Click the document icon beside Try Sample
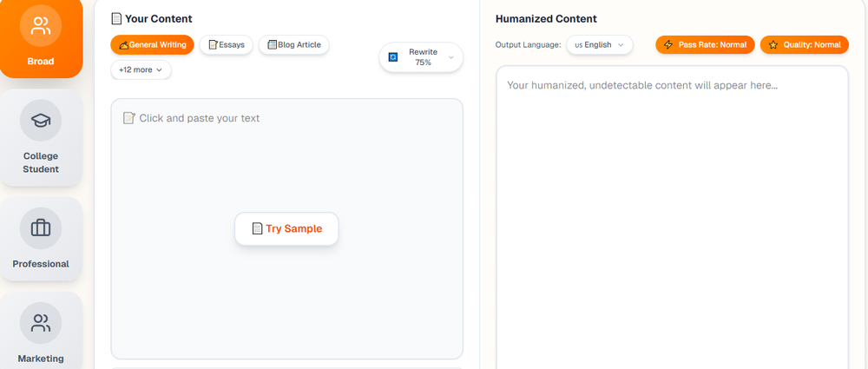This screenshot has width=868, height=369. pyautogui.click(x=257, y=228)
